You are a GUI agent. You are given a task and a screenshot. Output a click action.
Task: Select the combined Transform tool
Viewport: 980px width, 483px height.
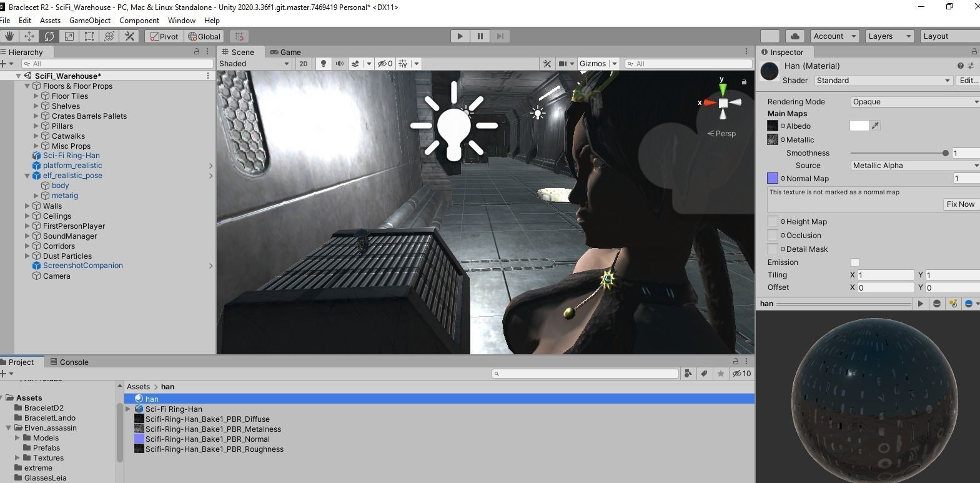(x=109, y=36)
